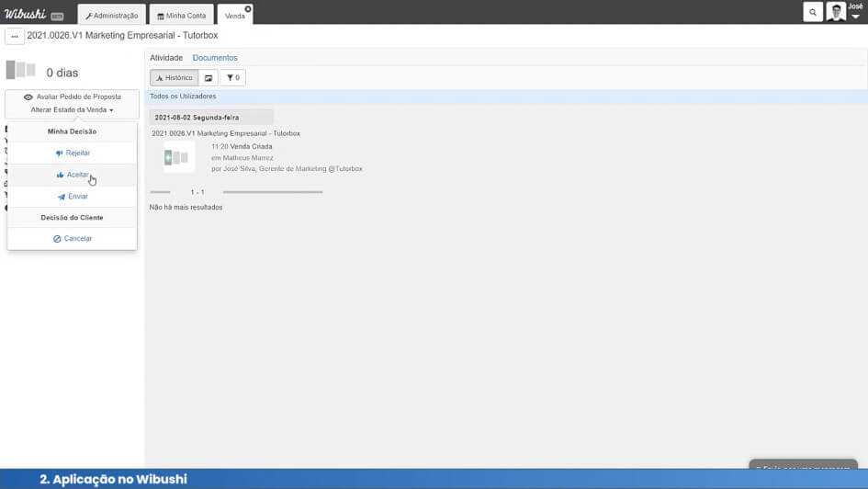
Task: Open the Documentos tab
Action: [x=215, y=58]
